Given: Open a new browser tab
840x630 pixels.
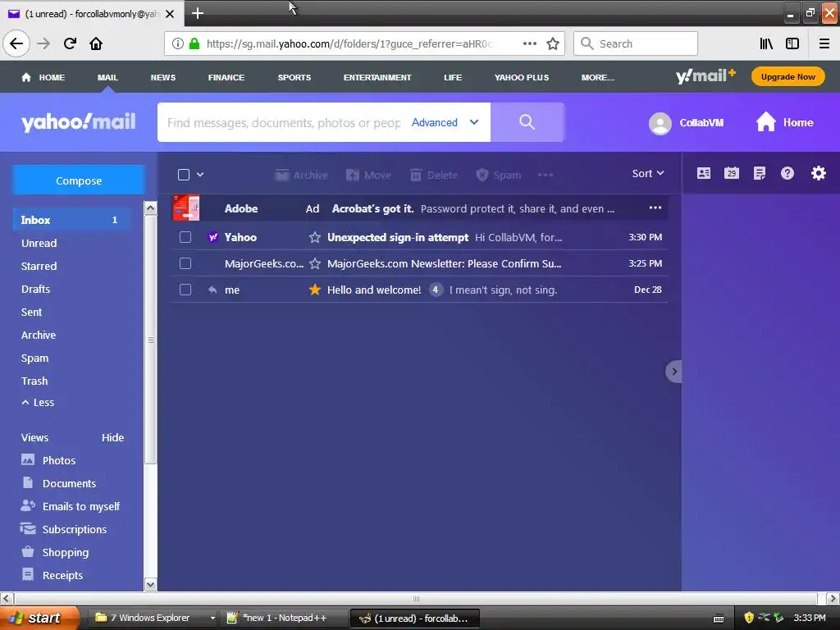Looking at the screenshot, I should point(197,13).
